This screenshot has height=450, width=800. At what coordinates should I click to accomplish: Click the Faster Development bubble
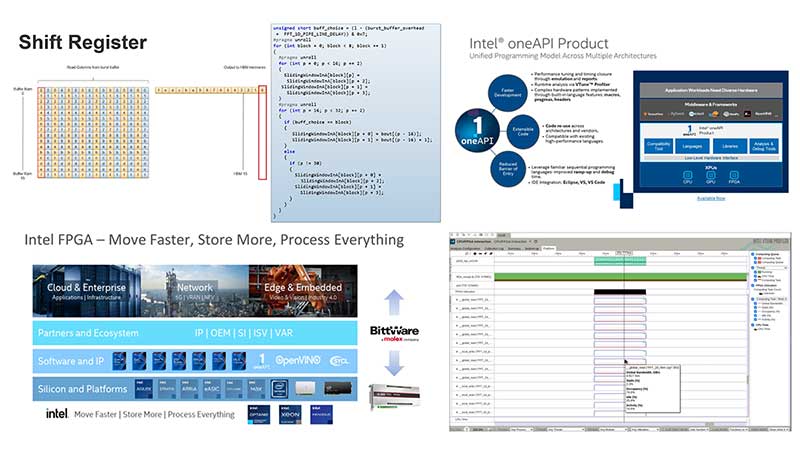[508, 93]
